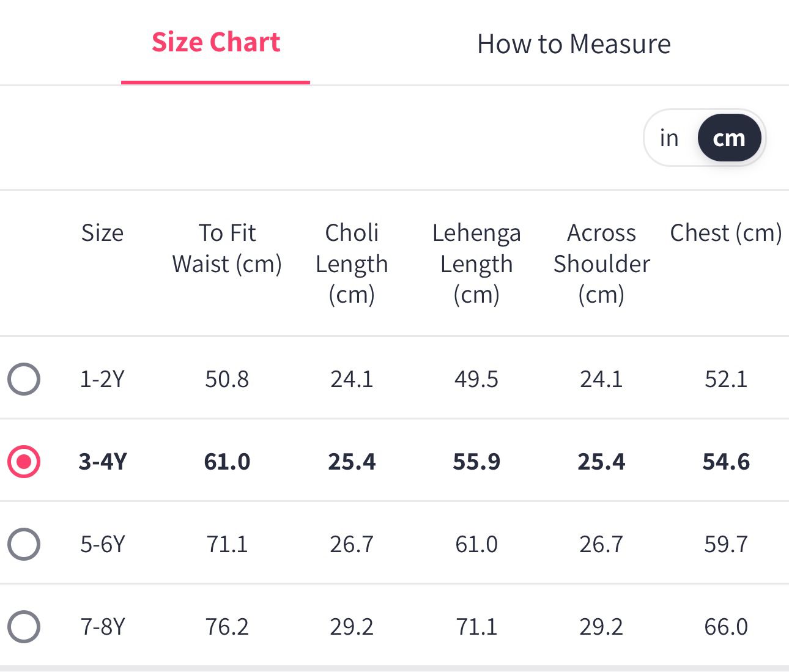This screenshot has height=672, width=789.
Task: Click the To Fit Waist column header
Action: click(x=227, y=248)
